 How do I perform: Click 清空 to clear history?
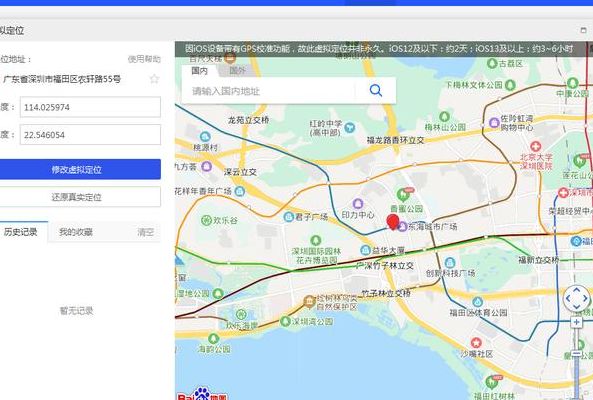tap(146, 232)
